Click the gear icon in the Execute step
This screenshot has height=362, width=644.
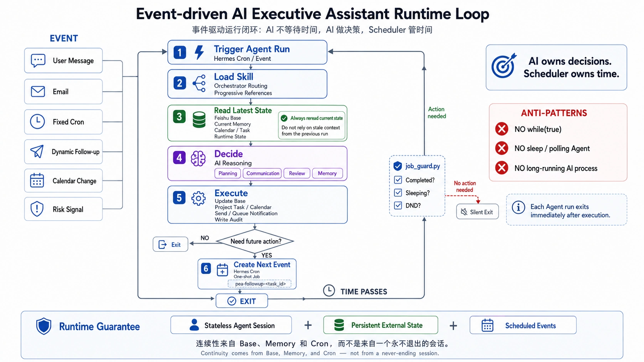[198, 199]
